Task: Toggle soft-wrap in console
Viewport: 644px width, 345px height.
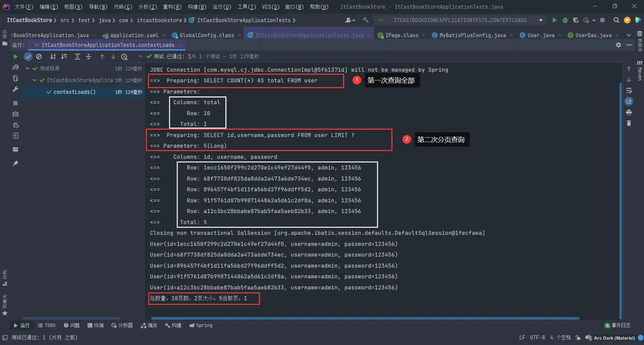Action: 629,91
